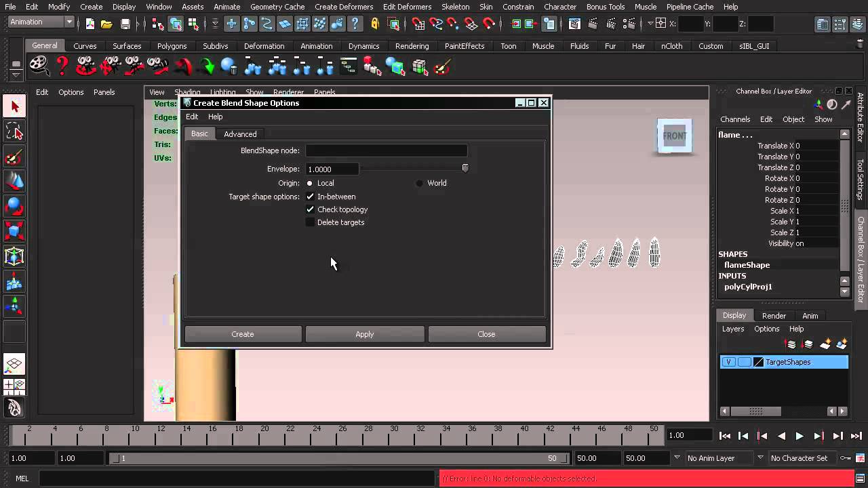
Task: Select by component type icon
Action: click(x=195, y=24)
